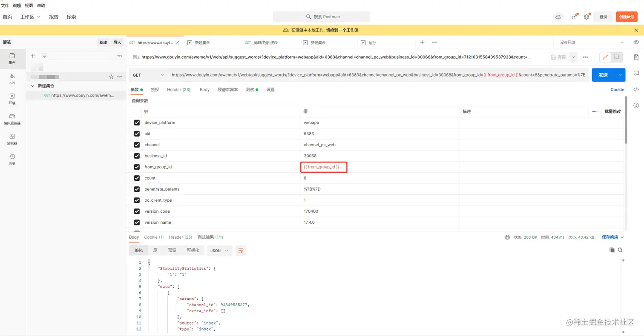644x336 pixels.
Task: Uncheck the version_code parameter
Action: [x=137, y=211]
